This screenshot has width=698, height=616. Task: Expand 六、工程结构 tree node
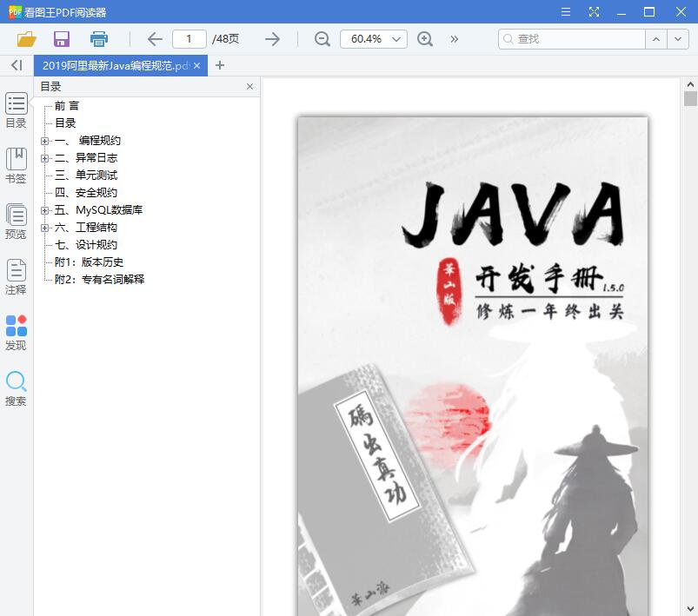[x=44, y=228]
